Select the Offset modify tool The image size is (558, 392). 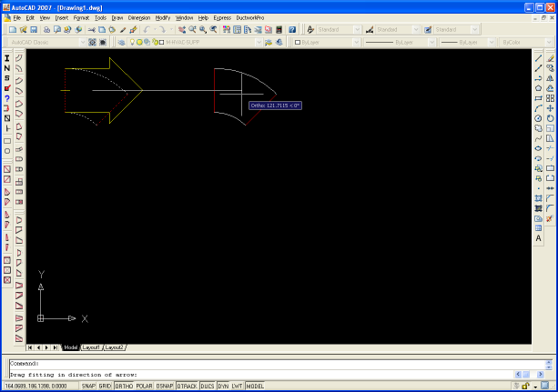point(550,88)
